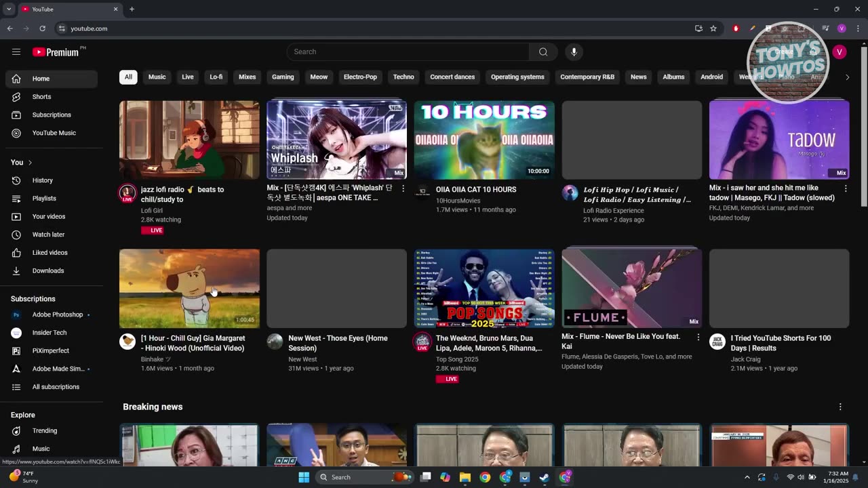The height and width of the screenshot is (488, 868).
Task: Open options for Flume mix
Action: point(698,337)
